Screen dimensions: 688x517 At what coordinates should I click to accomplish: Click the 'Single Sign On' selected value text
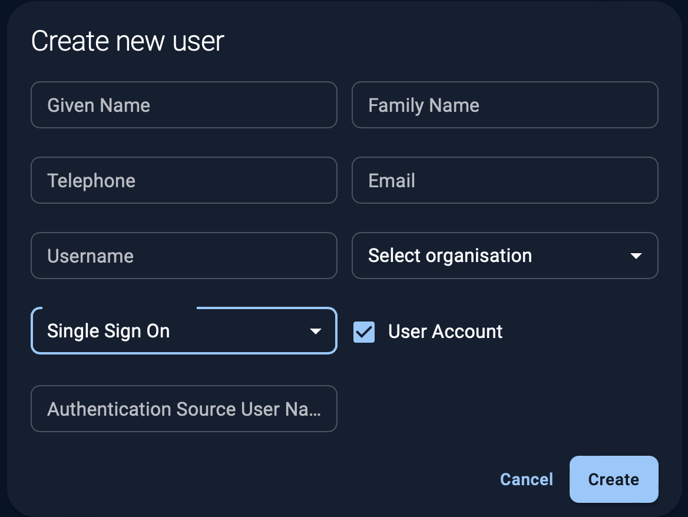109,331
